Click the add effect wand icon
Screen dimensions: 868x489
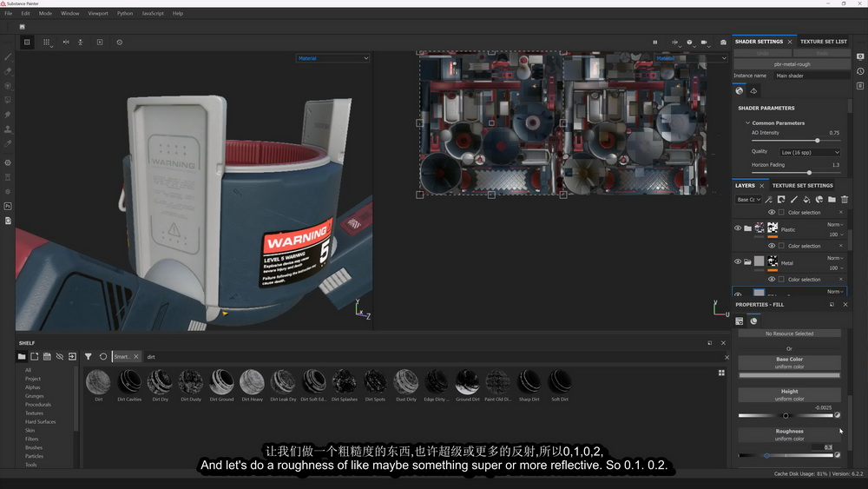point(769,200)
